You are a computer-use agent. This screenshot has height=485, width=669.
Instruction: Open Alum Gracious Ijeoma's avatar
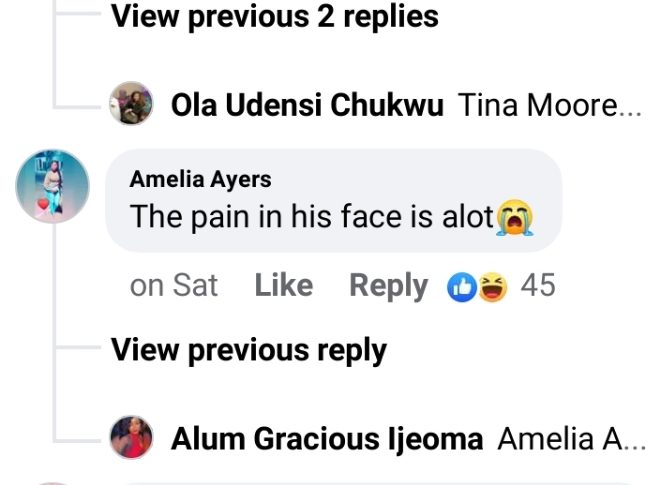click(131, 438)
